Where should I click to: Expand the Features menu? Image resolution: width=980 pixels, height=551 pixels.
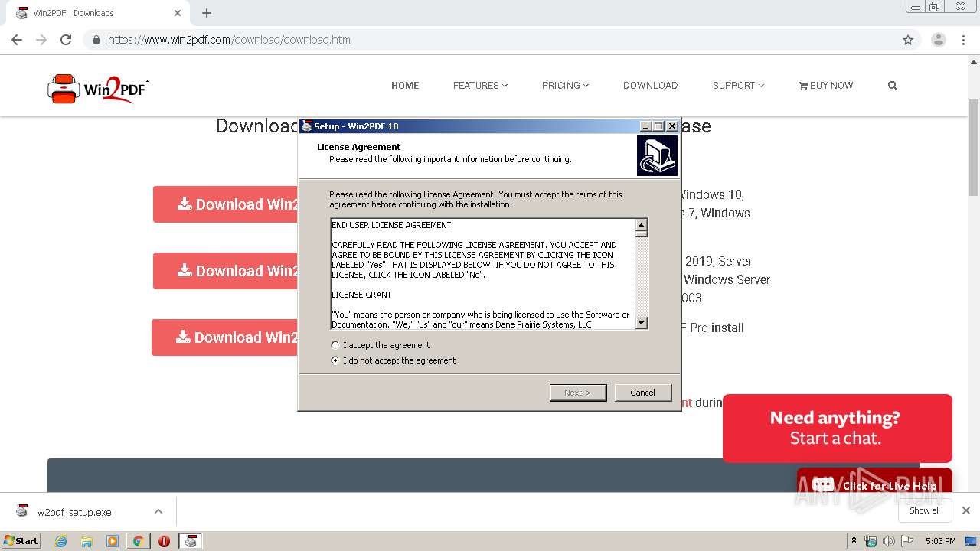pyautogui.click(x=480, y=86)
